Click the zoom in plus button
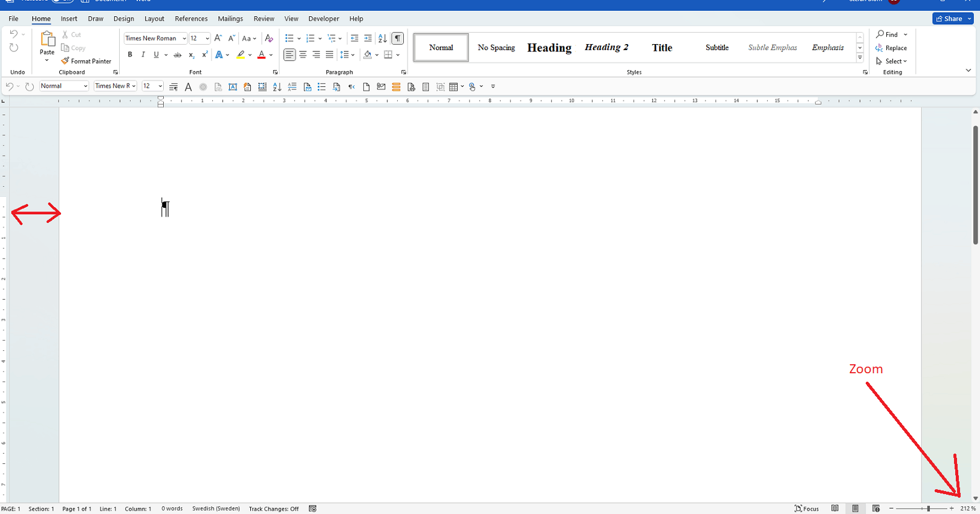The height and width of the screenshot is (514, 980). point(952,509)
